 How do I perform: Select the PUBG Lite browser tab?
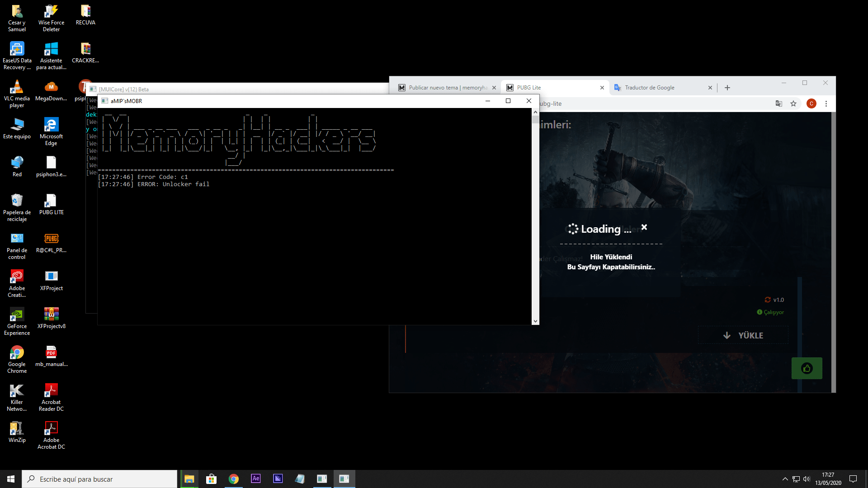click(x=555, y=88)
